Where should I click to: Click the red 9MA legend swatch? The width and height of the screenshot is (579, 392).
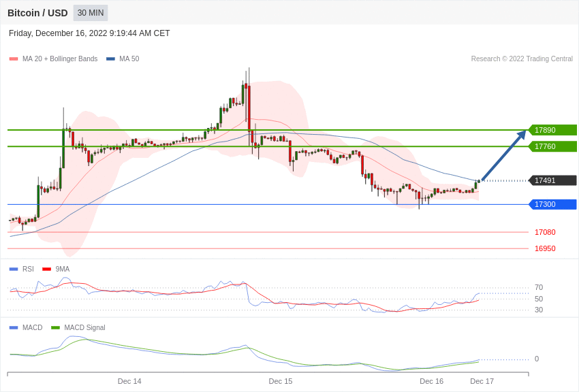click(x=46, y=269)
